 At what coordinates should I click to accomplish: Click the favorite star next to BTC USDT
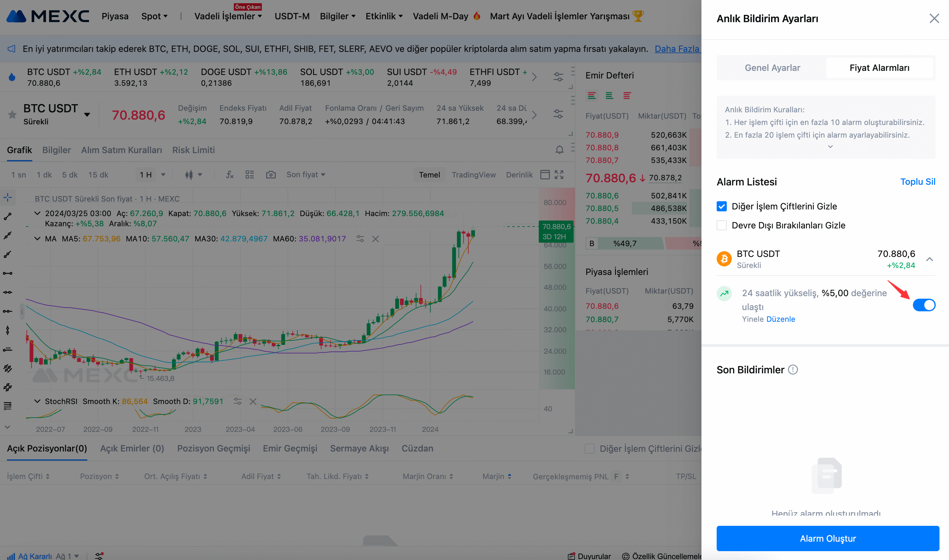click(x=12, y=114)
